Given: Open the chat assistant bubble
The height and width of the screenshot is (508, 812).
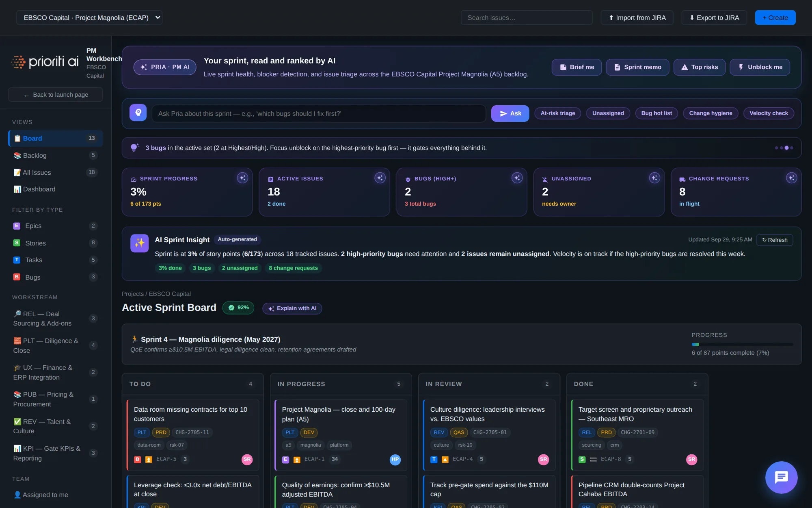Looking at the screenshot, I should pos(781,477).
